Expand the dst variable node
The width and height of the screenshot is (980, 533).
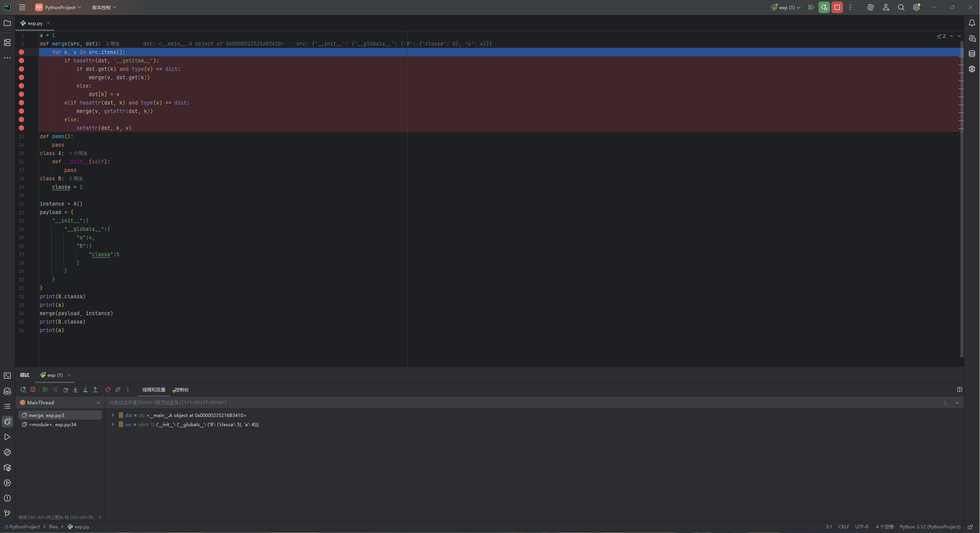[x=113, y=415]
